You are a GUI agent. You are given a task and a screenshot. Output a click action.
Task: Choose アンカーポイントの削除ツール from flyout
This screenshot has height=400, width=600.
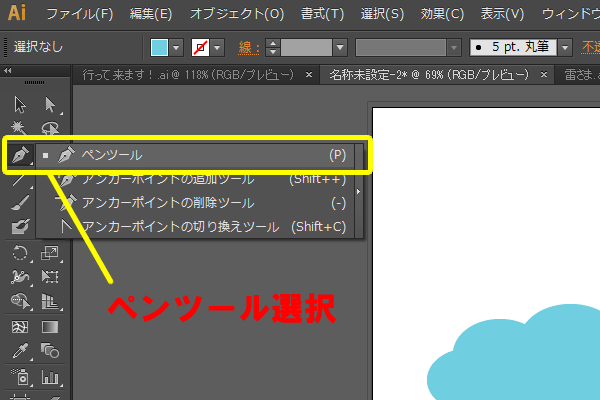[x=195, y=203]
